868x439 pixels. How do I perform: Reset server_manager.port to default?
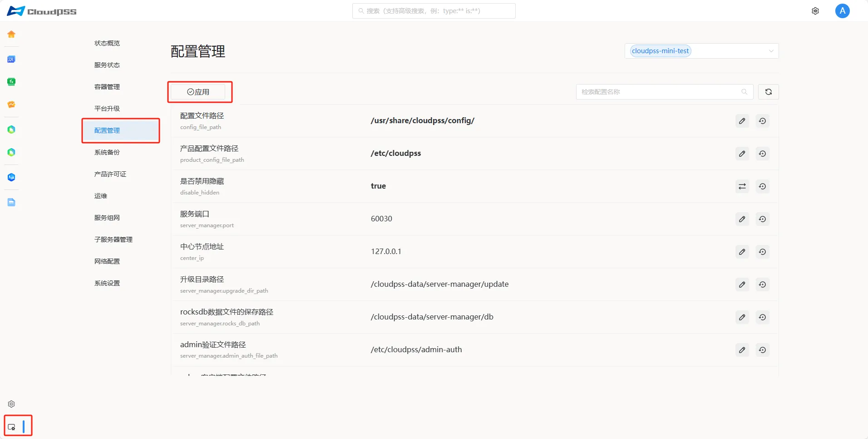[763, 219]
